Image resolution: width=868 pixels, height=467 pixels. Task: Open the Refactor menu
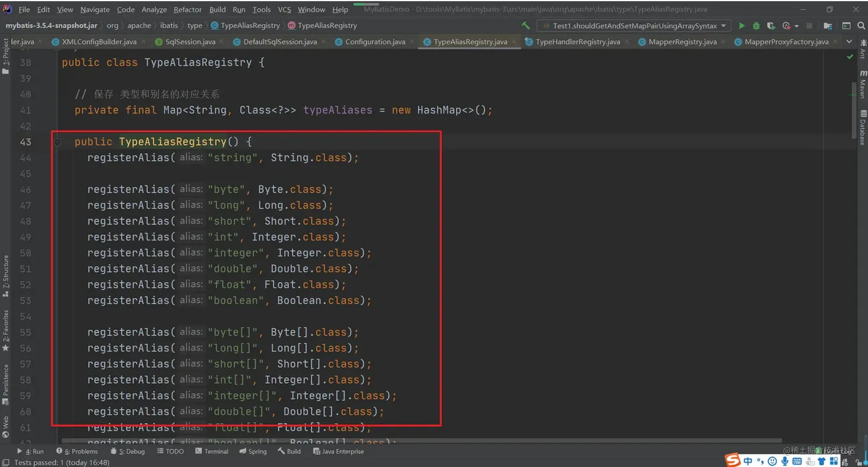click(x=187, y=9)
